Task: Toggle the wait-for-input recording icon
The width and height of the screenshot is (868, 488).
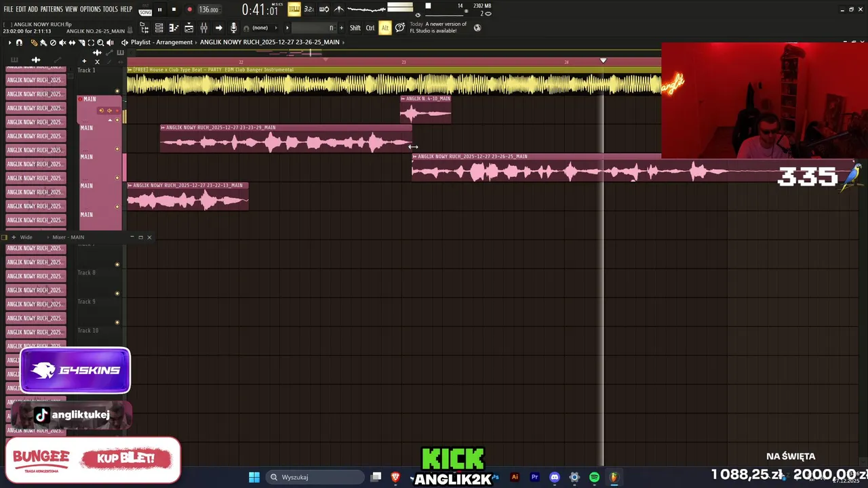Action: coord(324,9)
